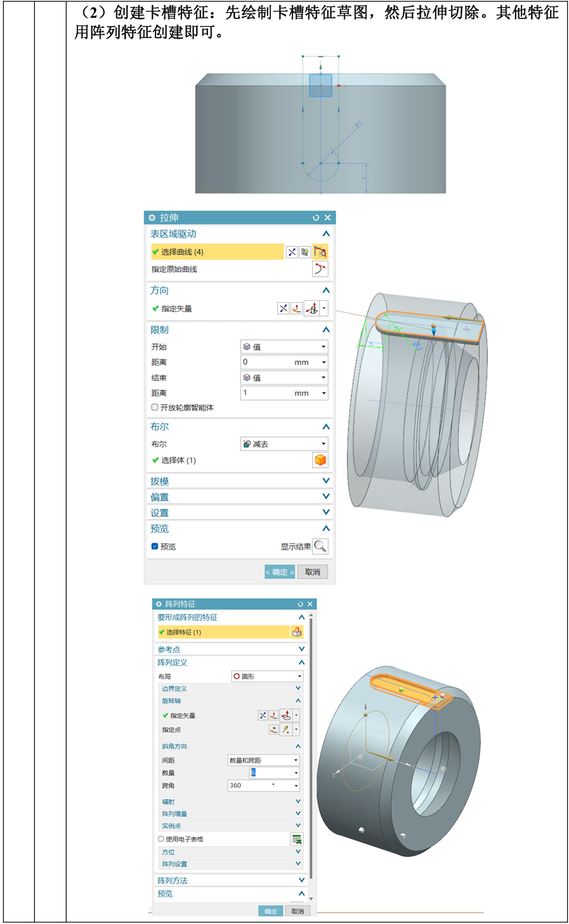The height and width of the screenshot is (924, 569).
Task: Click the 选择体 (1) row label
Action: [x=178, y=460]
